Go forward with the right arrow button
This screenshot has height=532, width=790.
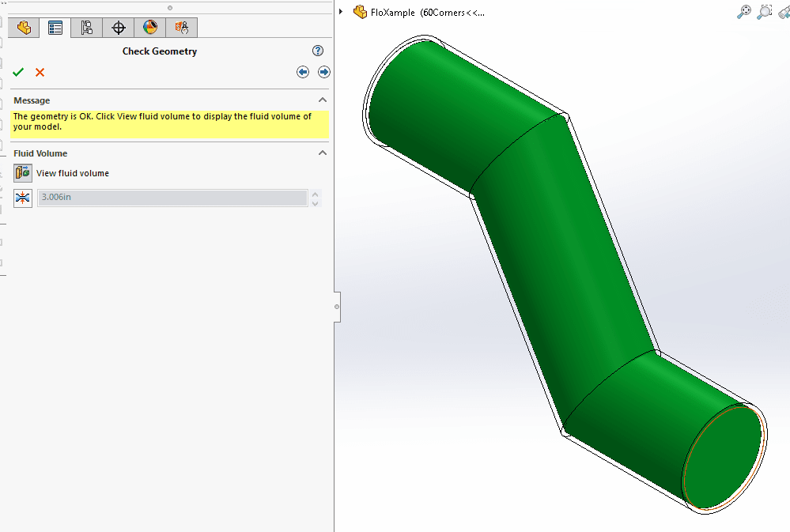click(324, 72)
